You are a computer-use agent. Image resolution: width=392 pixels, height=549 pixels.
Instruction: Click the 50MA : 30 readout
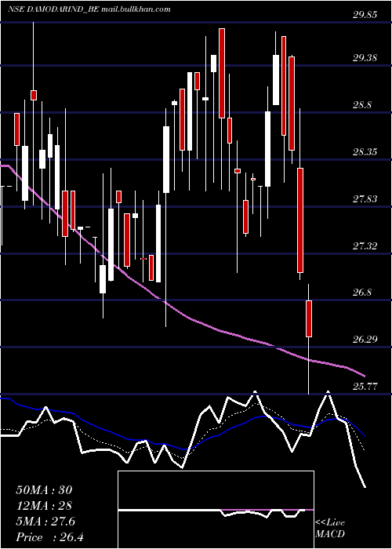coord(44,490)
